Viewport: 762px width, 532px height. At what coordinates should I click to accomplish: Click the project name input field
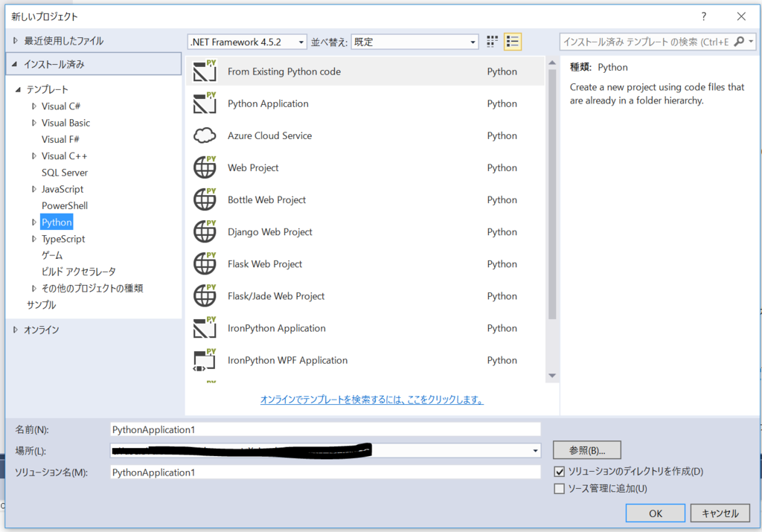click(x=325, y=429)
